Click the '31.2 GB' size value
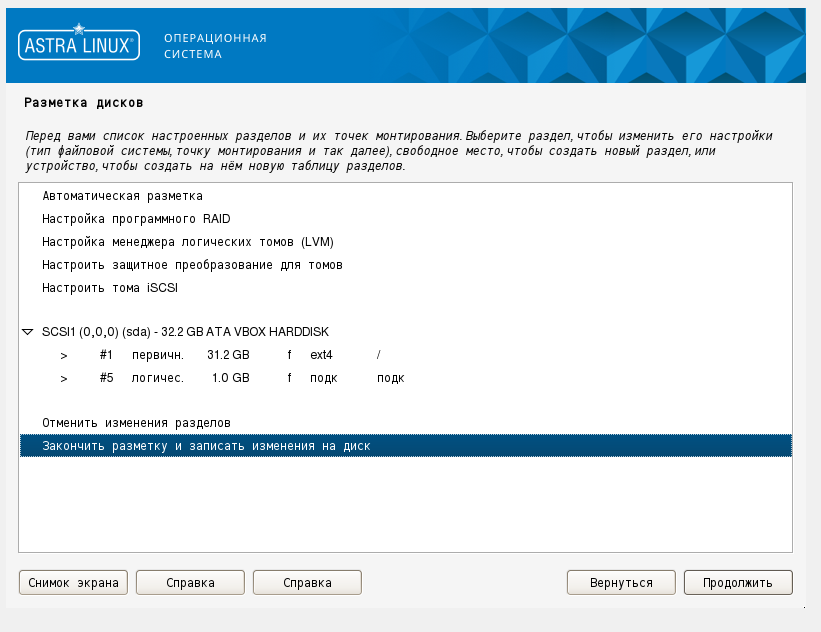 [x=228, y=355]
